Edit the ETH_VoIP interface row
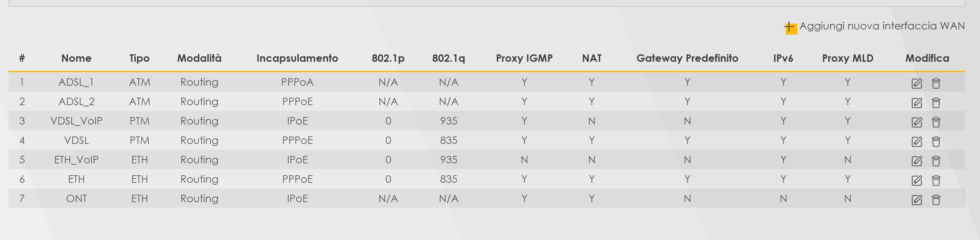 coord(916,161)
